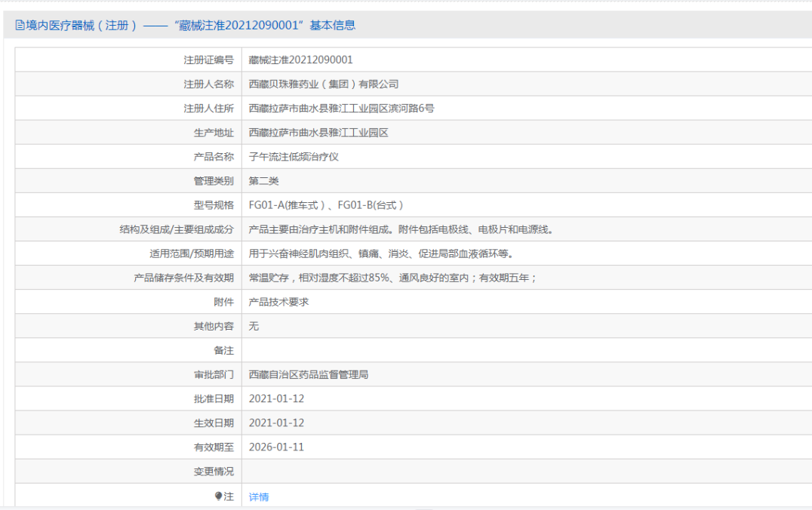
Task: Select registration number value 藏械注准20212090001
Action: click(300, 60)
